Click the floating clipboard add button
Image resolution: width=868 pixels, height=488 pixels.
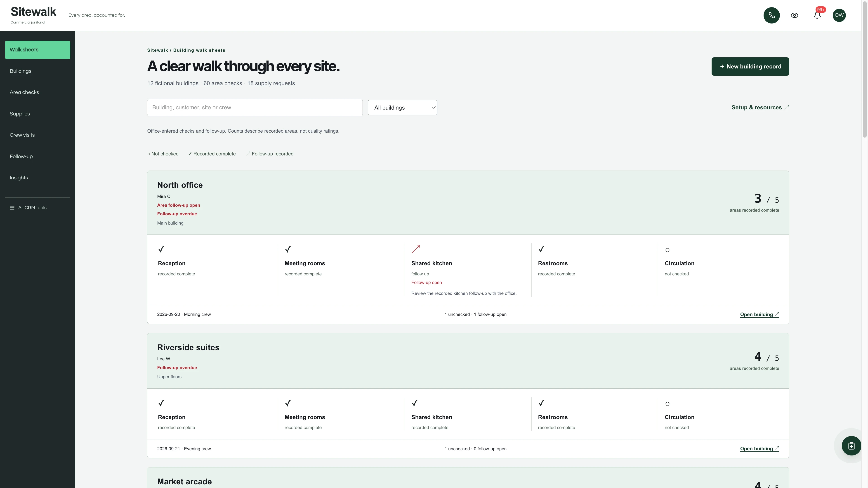(x=851, y=446)
